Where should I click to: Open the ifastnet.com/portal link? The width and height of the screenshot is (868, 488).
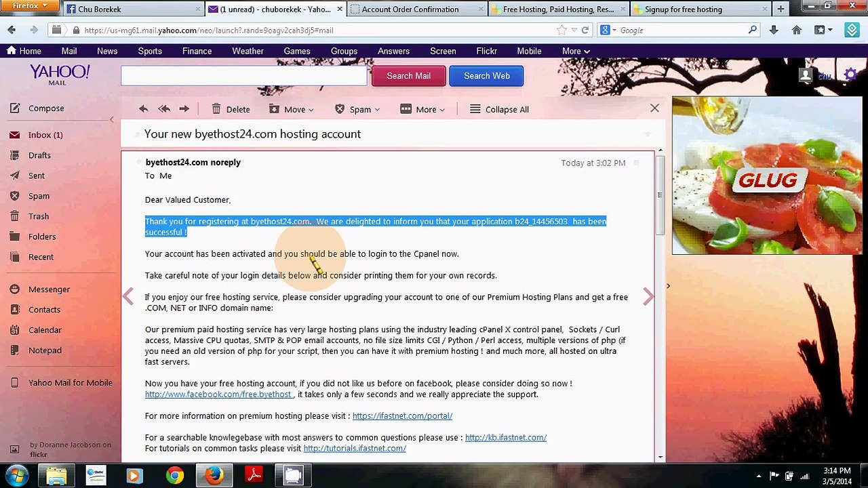tap(402, 416)
